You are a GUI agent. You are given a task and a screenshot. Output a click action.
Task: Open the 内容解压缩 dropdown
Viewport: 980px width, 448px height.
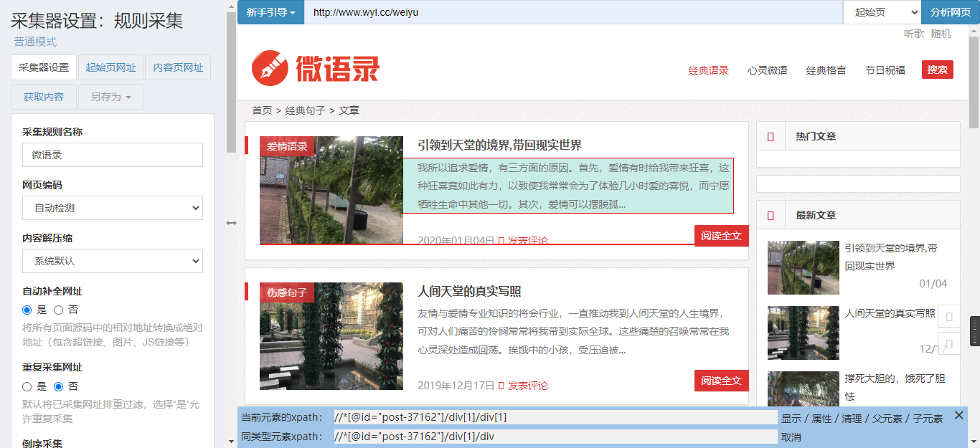(112, 261)
